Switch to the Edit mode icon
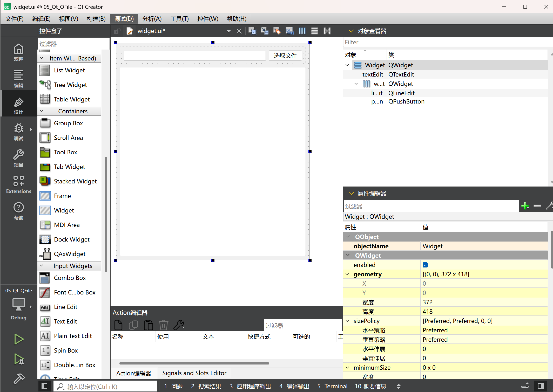Viewport: 553px width, 392px height. tap(18, 79)
